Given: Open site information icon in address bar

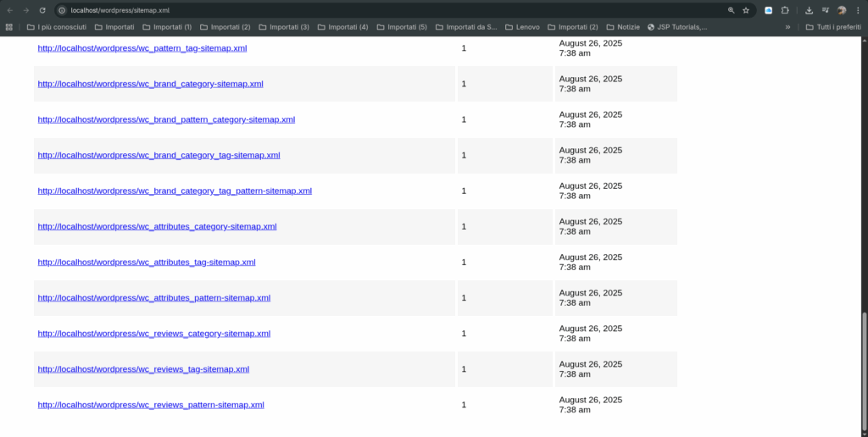Looking at the screenshot, I should tap(62, 10).
